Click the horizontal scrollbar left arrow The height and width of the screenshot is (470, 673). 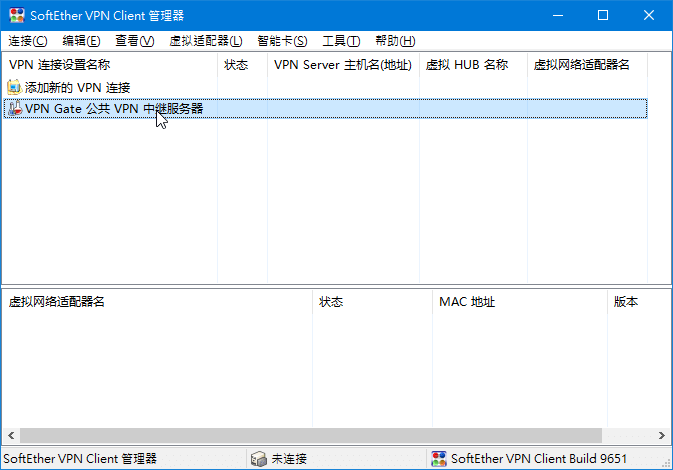pos(10,435)
